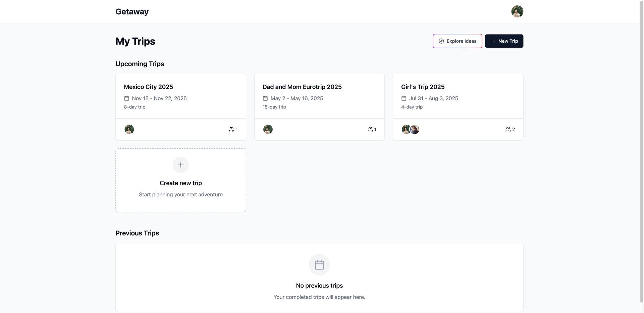Screen dimensions: 644x313
Task: Click the calendar icon beside May 2 - May 16
Action: 265,98
